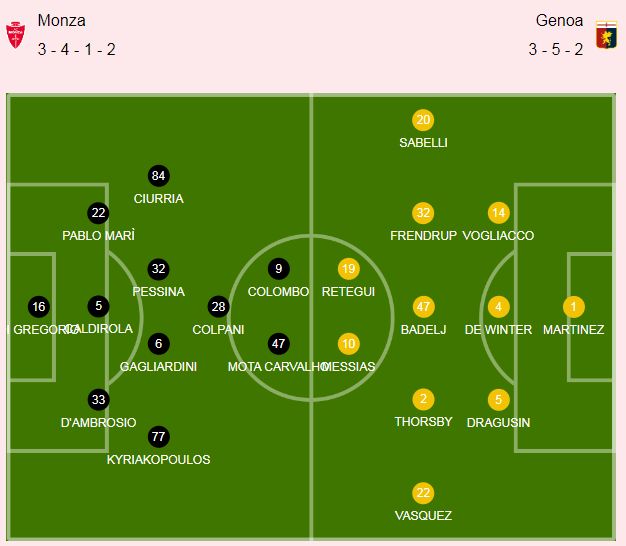
Task: Select Genoa goalkeeper Martinez number 1 marker
Action: (x=574, y=307)
